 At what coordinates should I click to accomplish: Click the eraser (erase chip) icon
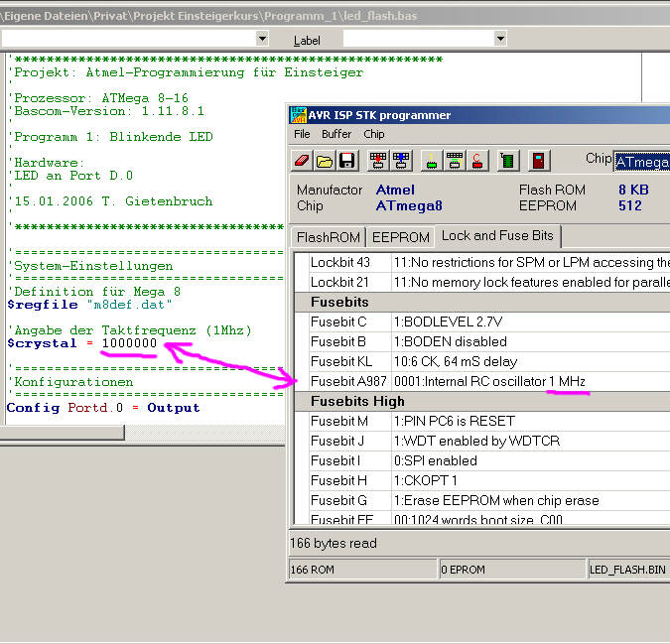point(302,161)
